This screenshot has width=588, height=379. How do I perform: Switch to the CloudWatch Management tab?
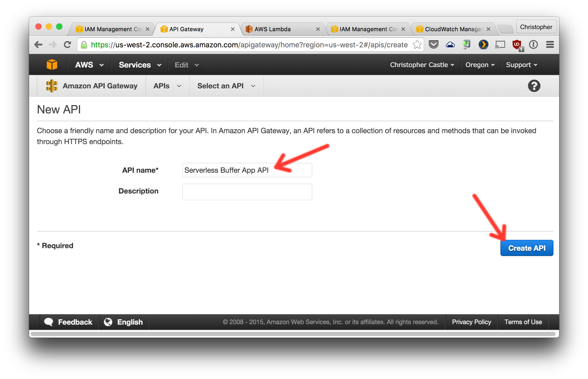click(x=453, y=29)
